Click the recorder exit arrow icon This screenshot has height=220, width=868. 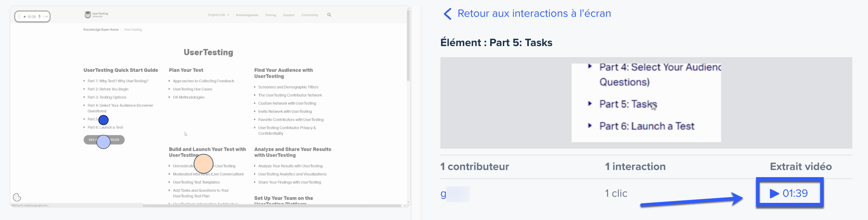point(46,16)
